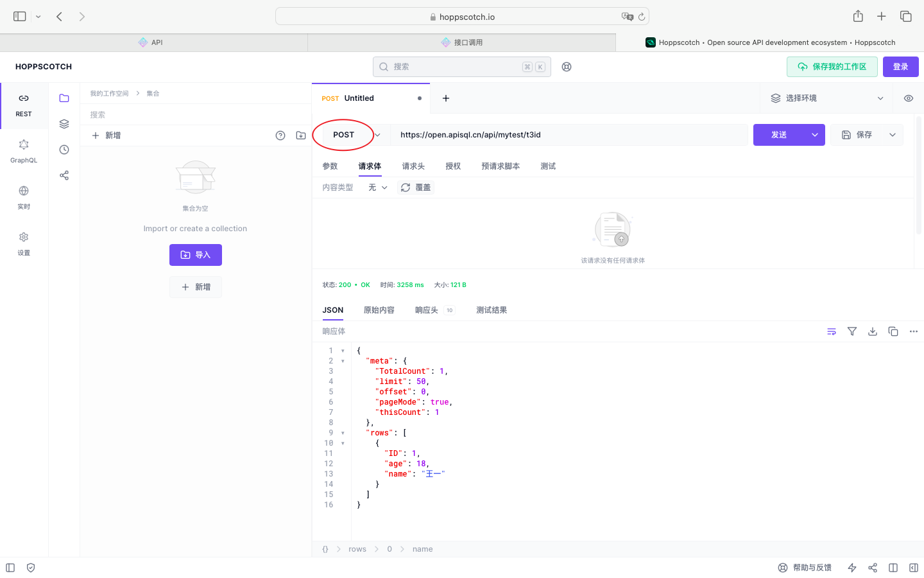The height and width of the screenshot is (578, 924).
Task: Open the History clock icon panel
Action: tap(64, 150)
